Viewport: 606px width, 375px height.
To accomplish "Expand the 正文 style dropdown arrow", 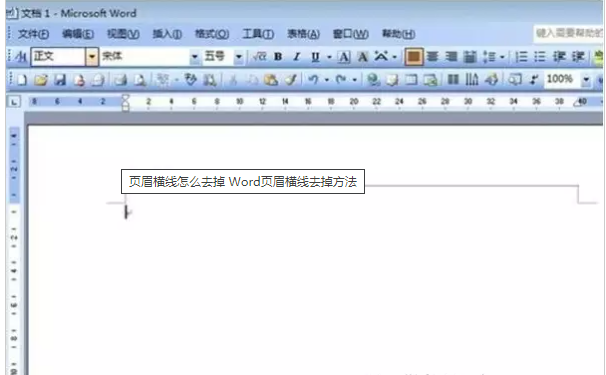I will 92,57.
